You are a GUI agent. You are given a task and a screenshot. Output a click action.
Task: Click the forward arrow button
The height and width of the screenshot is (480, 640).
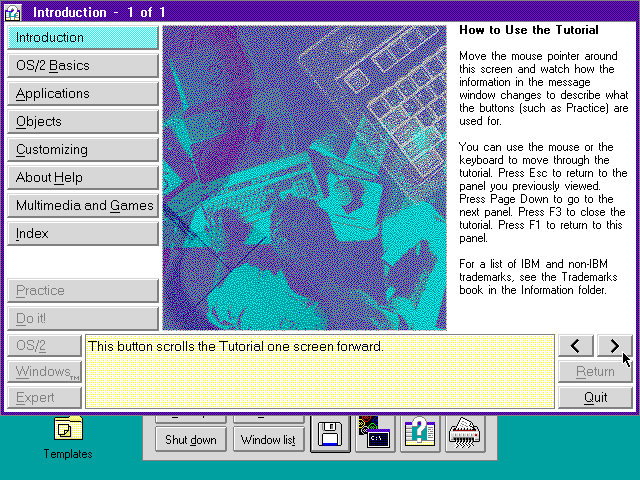click(615, 346)
